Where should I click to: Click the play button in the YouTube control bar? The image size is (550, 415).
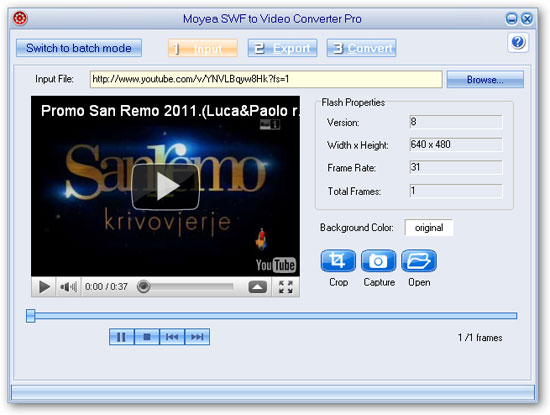click(x=44, y=287)
